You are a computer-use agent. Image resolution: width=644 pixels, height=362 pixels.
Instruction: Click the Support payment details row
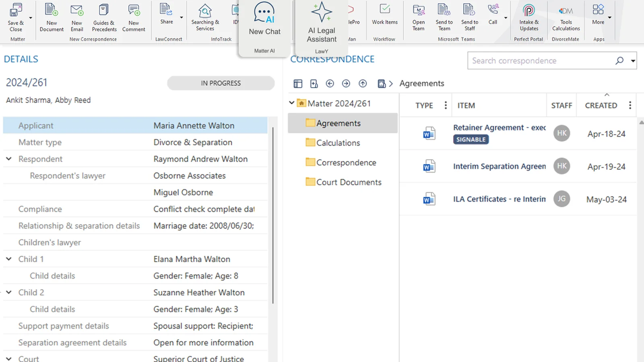[x=135, y=326]
